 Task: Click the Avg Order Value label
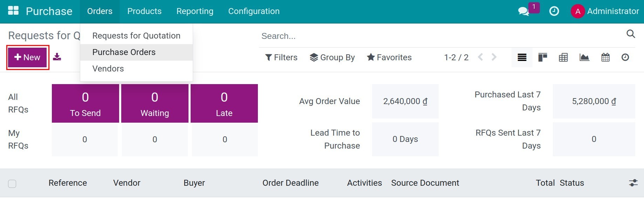click(329, 101)
